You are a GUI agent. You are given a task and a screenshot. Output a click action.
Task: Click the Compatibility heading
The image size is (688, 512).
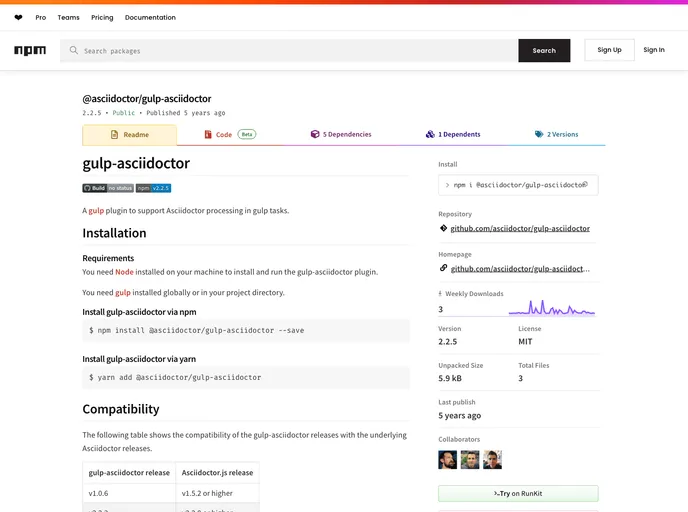(121, 409)
